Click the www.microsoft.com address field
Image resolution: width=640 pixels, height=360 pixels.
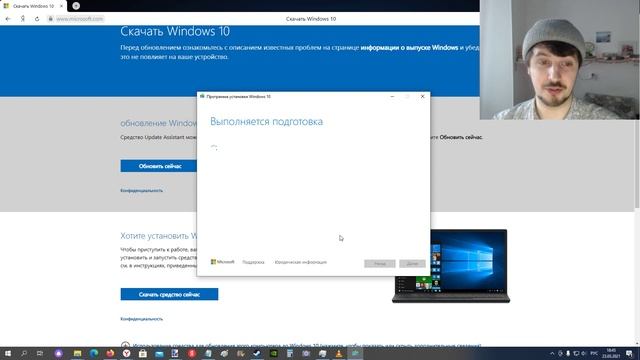(x=80, y=19)
